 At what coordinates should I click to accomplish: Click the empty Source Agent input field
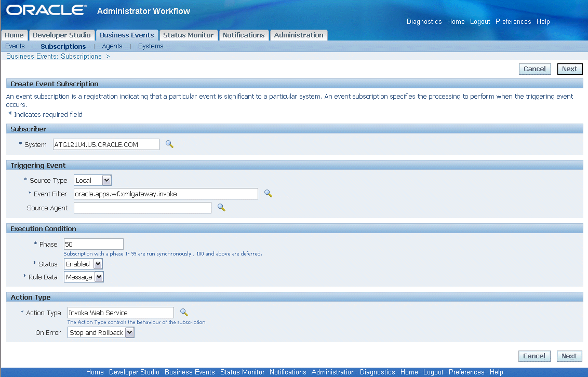coord(142,208)
